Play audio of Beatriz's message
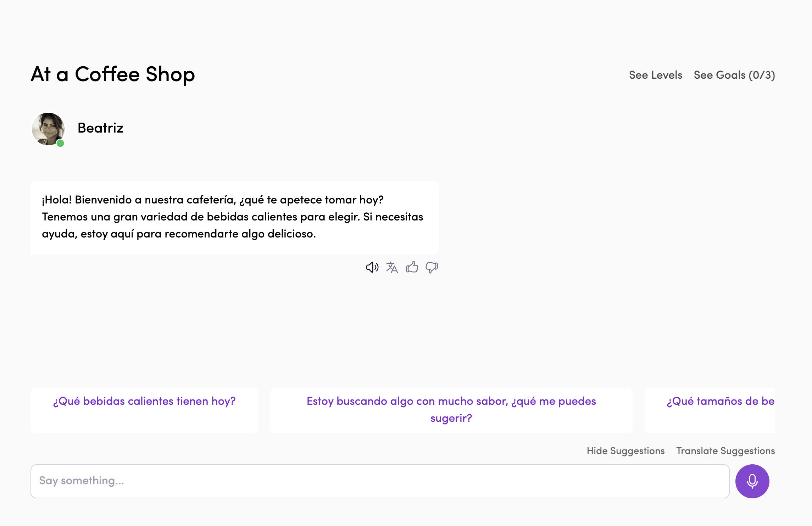This screenshot has width=812, height=526. pos(372,267)
